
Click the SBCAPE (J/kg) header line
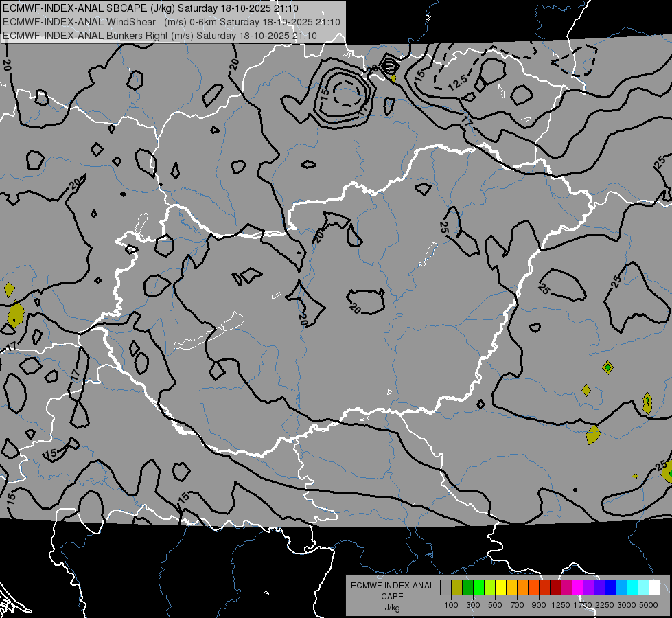pyautogui.click(x=150, y=8)
